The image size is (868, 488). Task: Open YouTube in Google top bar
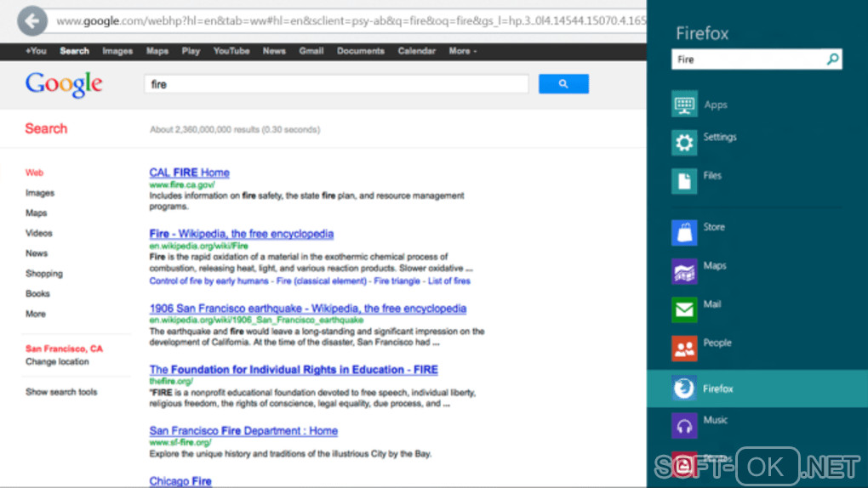pos(231,51)
